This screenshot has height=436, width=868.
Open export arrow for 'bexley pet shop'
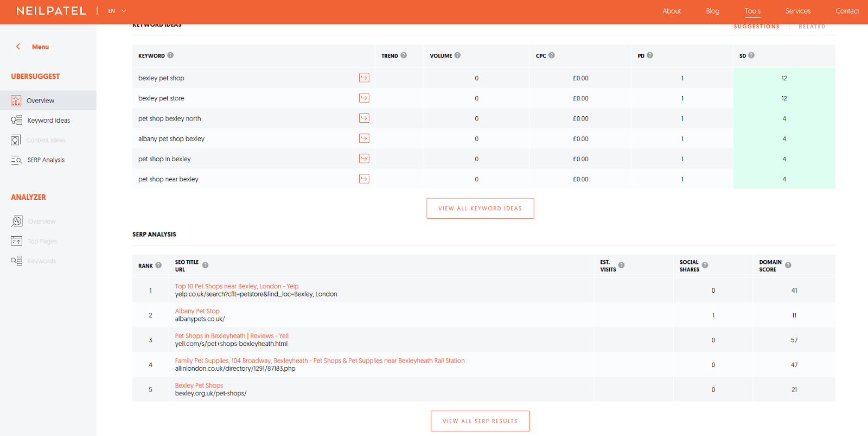pos(364,78)
